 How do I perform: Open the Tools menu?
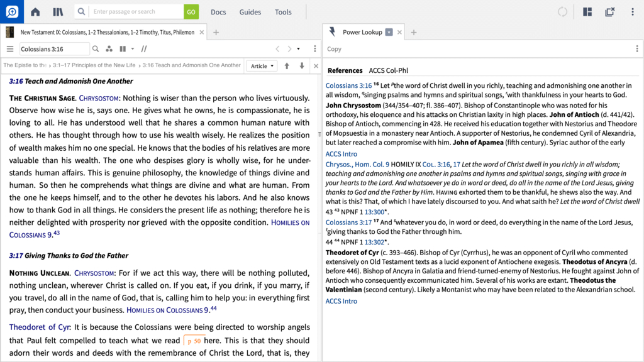[283, 12]
